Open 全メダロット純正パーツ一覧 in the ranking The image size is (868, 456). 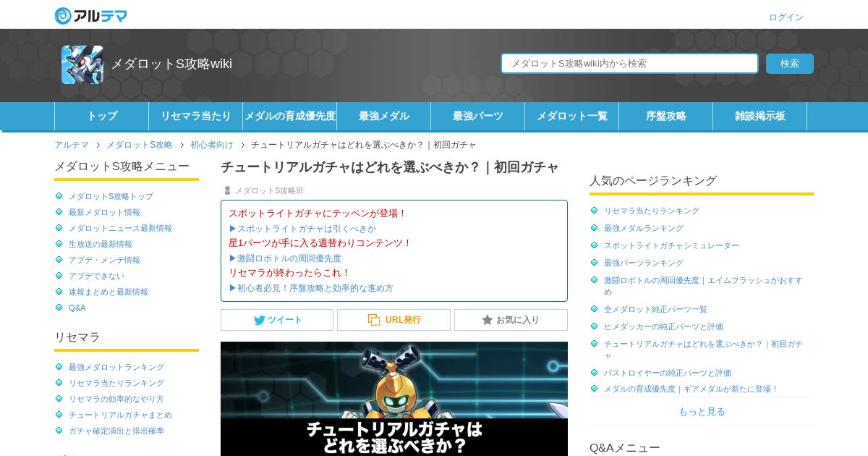pyautogui.click(x=655, y=309)
